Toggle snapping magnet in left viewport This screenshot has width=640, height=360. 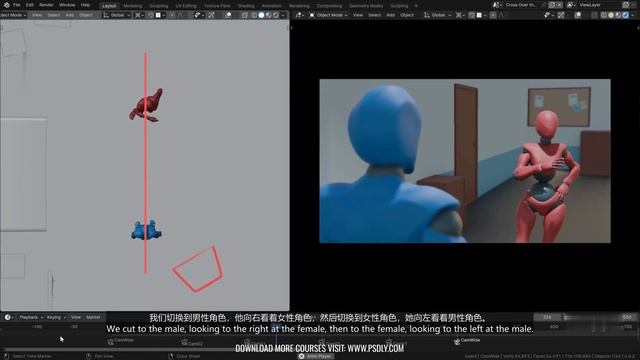(151, 15)
